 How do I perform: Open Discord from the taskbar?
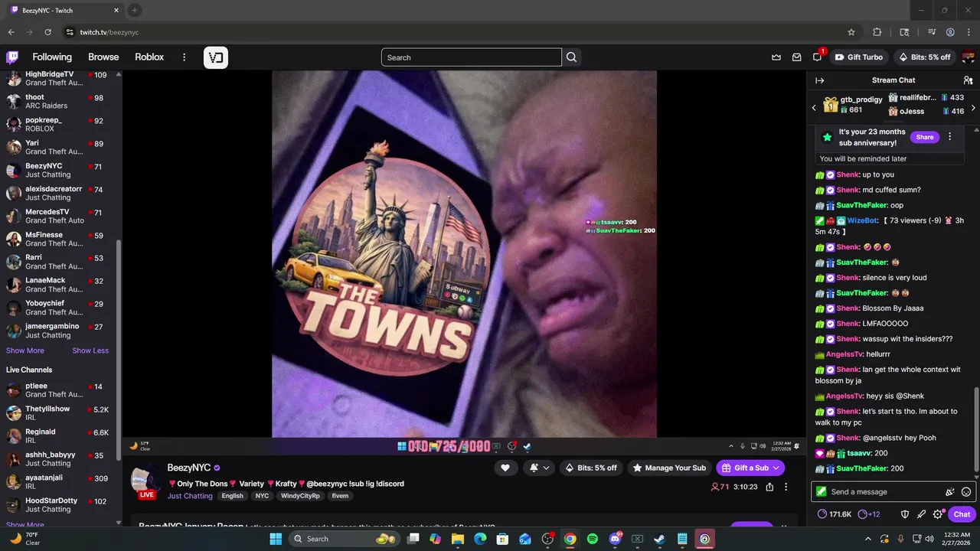[615, 539]
